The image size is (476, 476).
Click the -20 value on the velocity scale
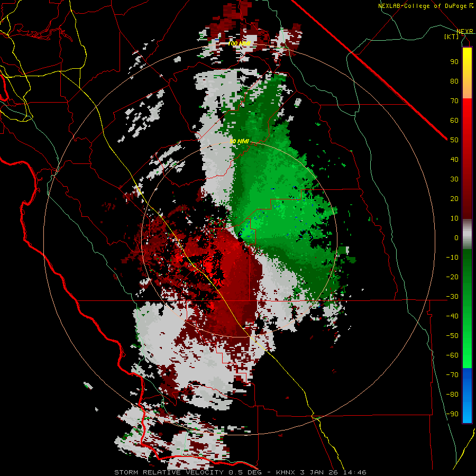[x=452, y=277]
